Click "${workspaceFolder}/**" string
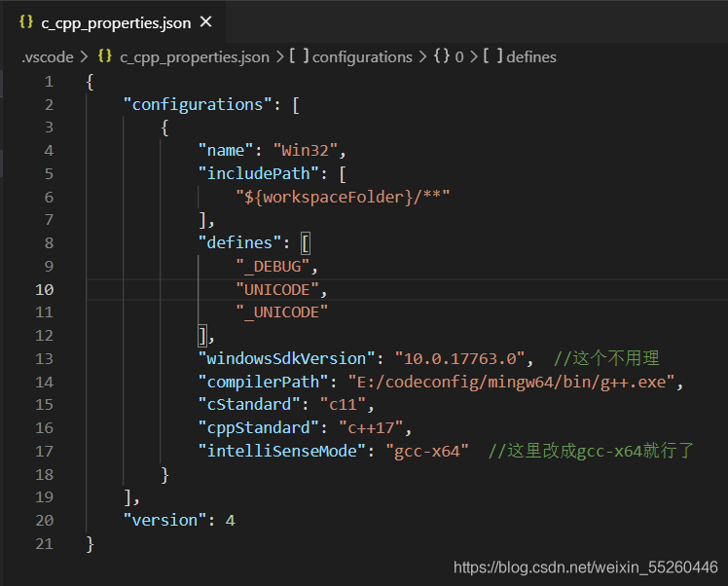Image resolution: width=728 pixels, height=586 pixels. point(343,197)
